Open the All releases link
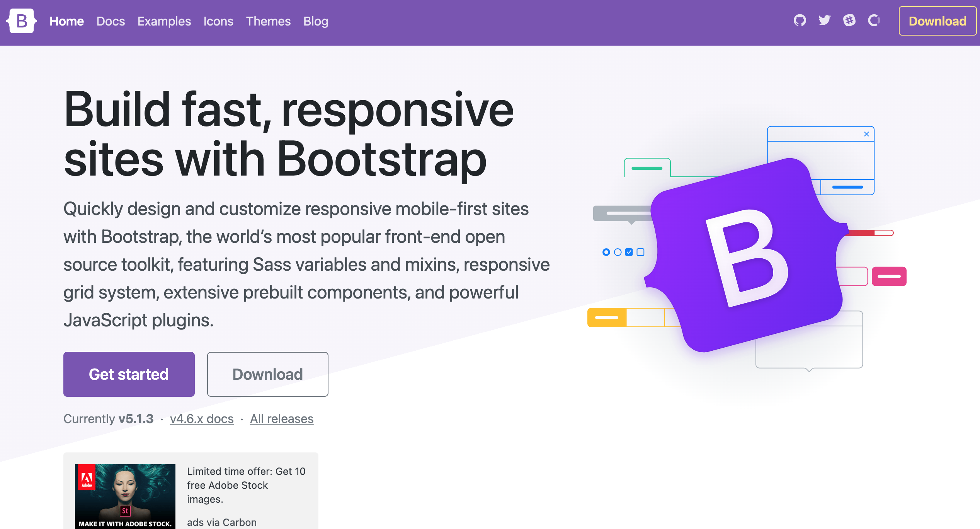The height and width of the screenshot is (529, 980). coord(281,419)
